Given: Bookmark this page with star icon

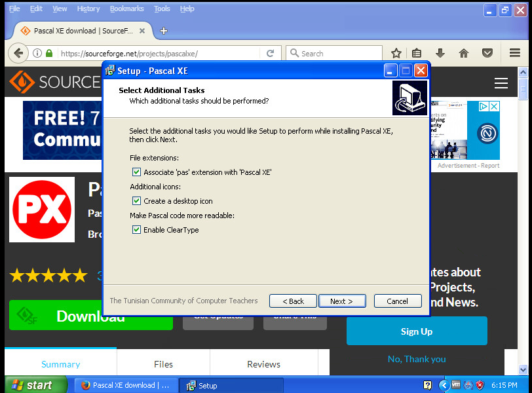Looking at the screenshot, I should [x=396, y=53].
